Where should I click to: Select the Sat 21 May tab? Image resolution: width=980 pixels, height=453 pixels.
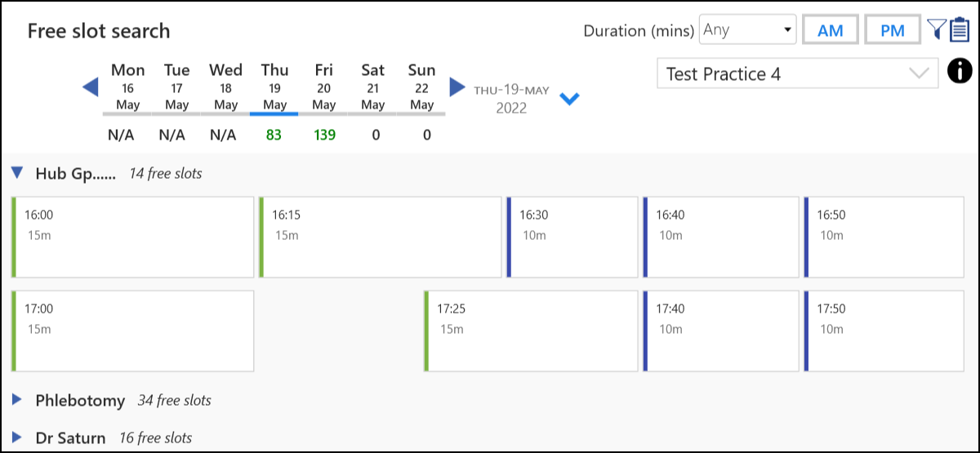coord(373,87)
